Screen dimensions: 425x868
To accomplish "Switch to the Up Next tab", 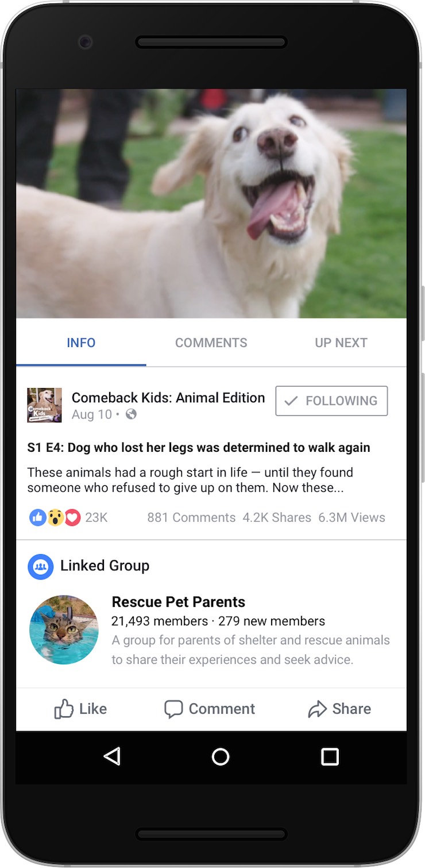I will point(341,343).
